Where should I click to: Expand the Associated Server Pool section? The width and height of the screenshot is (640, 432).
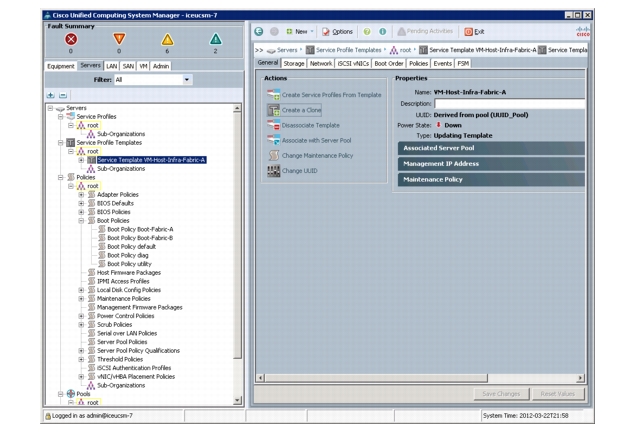[x=491, y=148]
